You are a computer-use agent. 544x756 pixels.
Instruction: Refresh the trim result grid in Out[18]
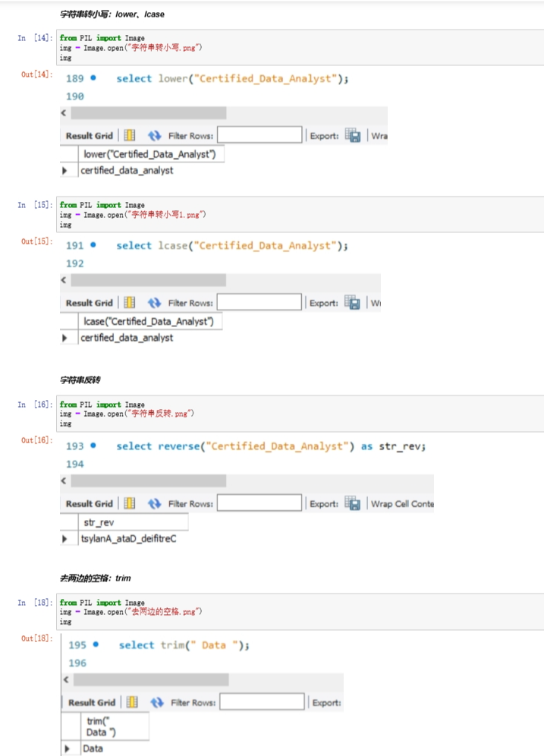coord(157,702)
